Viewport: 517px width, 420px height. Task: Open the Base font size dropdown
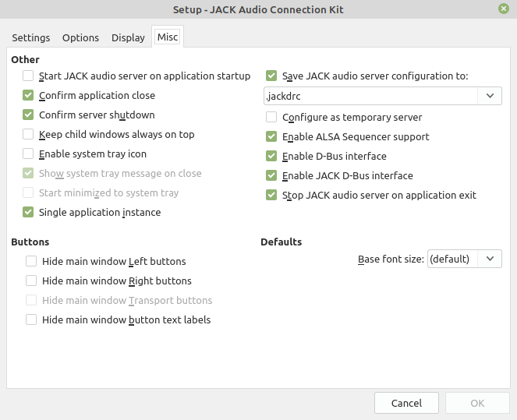(465, 259)
